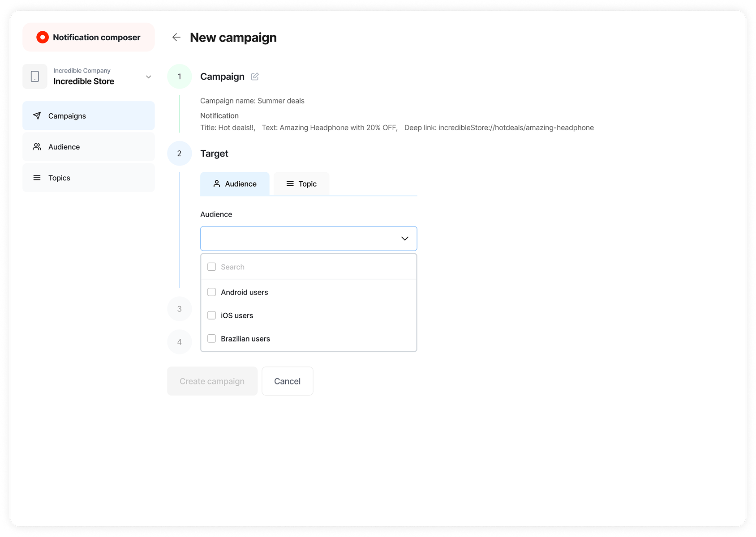This screenshot has height=537, width=756.
Task: Expand the Incredible Store app switcher chevron
Action: [x=148, y=77]
